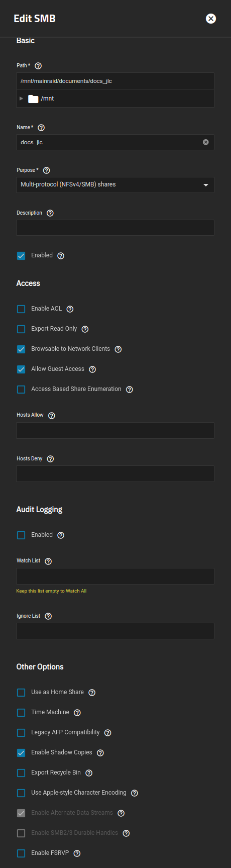Enable the ACL checkbox
The image size is (231, 868).
pyautogui.click(x=21, y=309)
